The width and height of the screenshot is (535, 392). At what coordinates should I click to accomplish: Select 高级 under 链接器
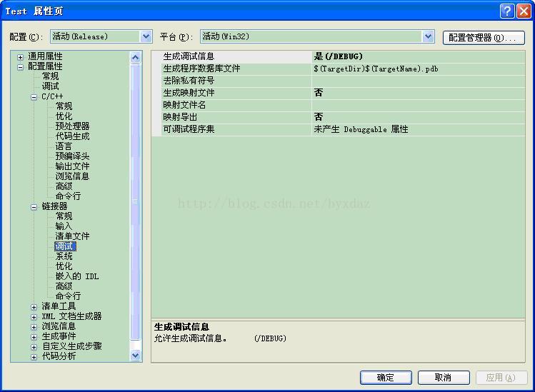pyautogui.click(x=64, y=286)
